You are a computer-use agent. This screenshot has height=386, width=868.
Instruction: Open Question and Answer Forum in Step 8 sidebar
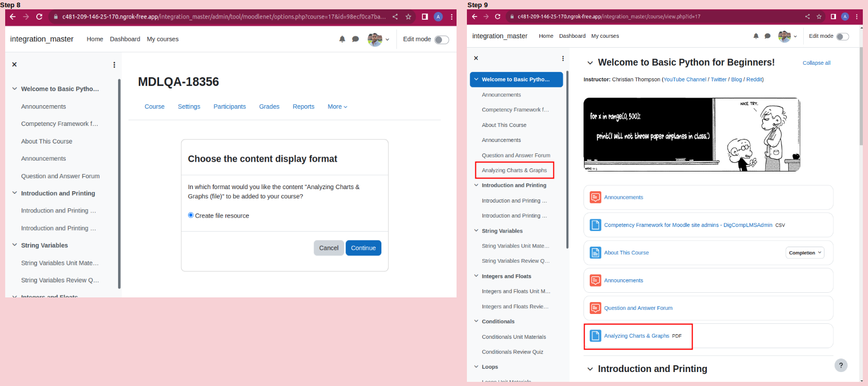point(60,176)
